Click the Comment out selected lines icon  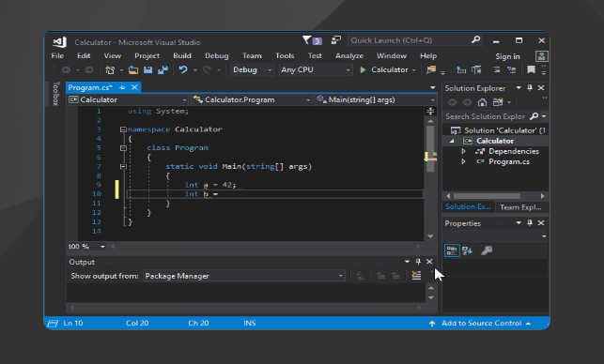click(497, 69)
